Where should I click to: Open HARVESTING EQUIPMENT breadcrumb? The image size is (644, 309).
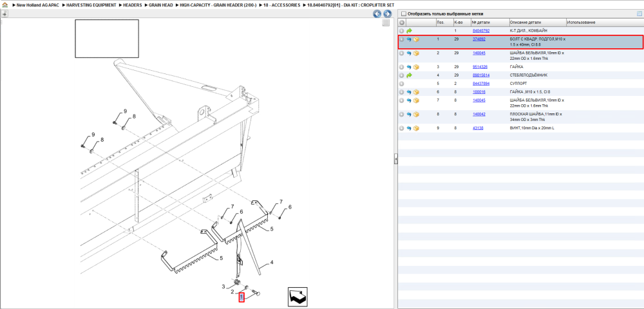point(93,5)
